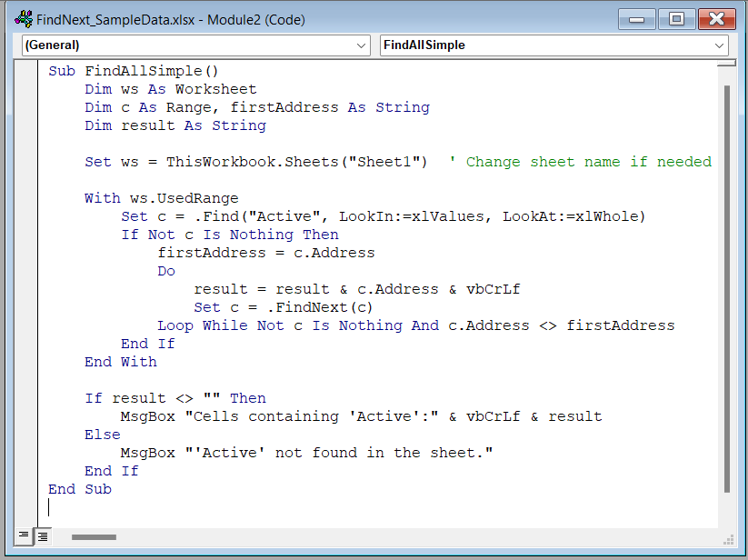Click the comment about changing sheet name
Viewport: 748px width, 560px height.
582,161
